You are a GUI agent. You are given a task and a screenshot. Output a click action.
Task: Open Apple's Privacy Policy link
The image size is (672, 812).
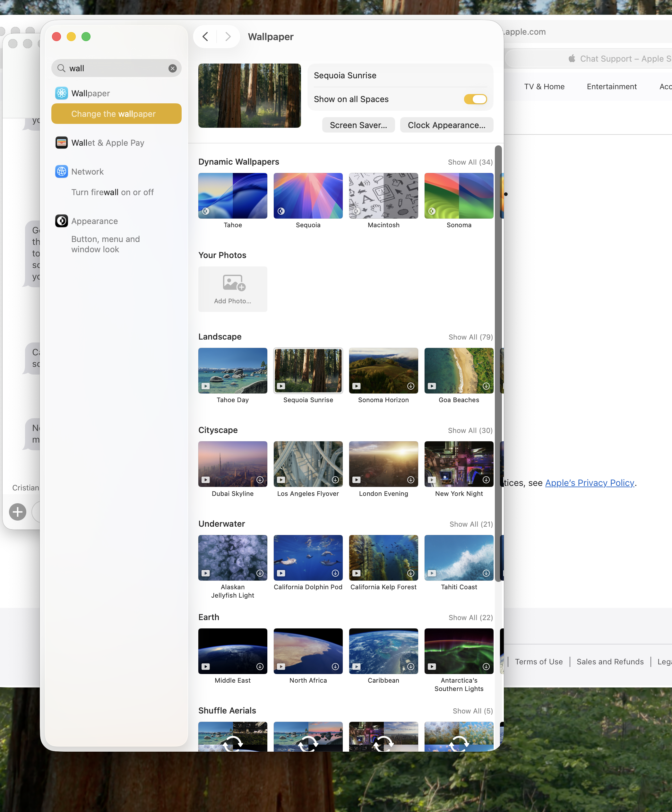pos(589,483)
